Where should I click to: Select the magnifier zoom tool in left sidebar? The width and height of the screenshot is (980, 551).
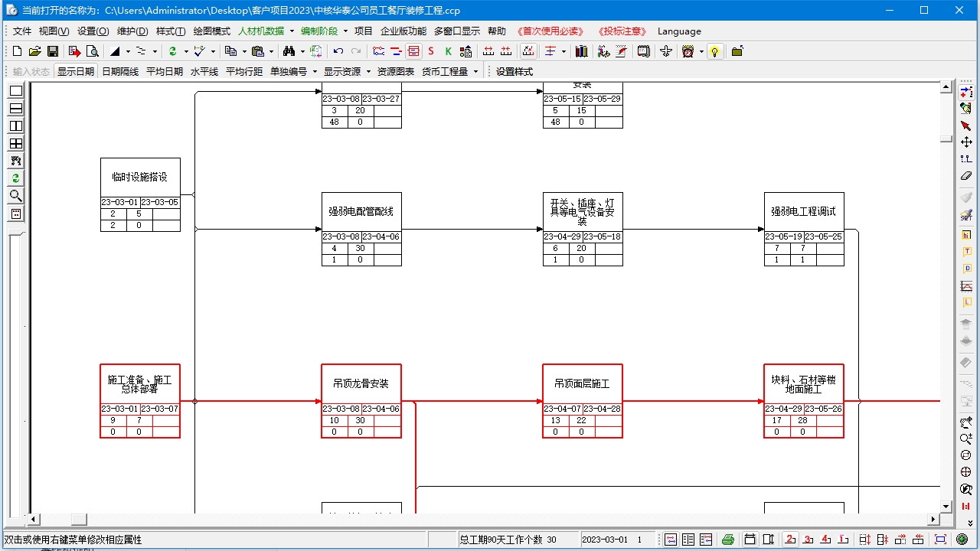coord(15,196)
